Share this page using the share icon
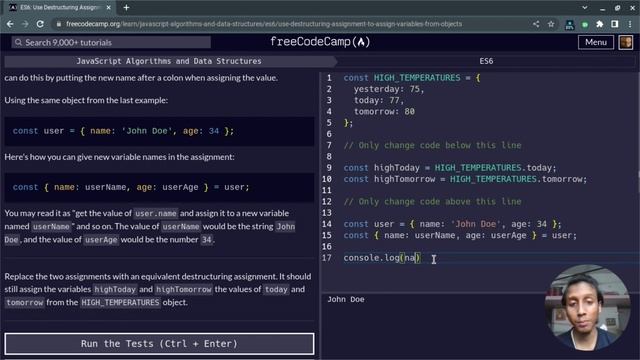 tap(536, 24)
